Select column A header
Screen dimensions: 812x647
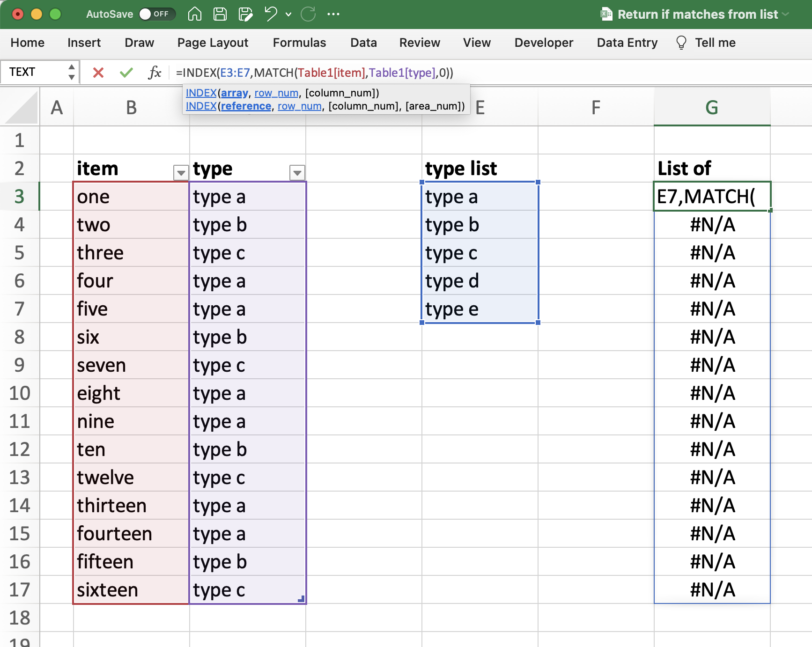[x=57, y=107]
